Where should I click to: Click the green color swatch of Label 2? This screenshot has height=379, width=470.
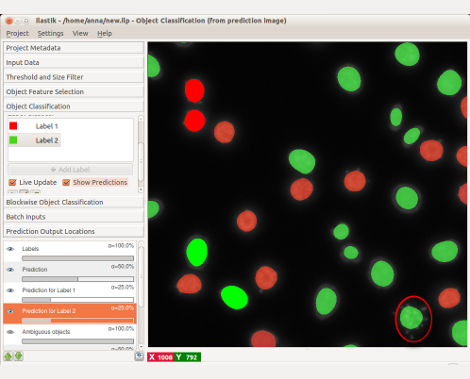(x=13, y=140)
